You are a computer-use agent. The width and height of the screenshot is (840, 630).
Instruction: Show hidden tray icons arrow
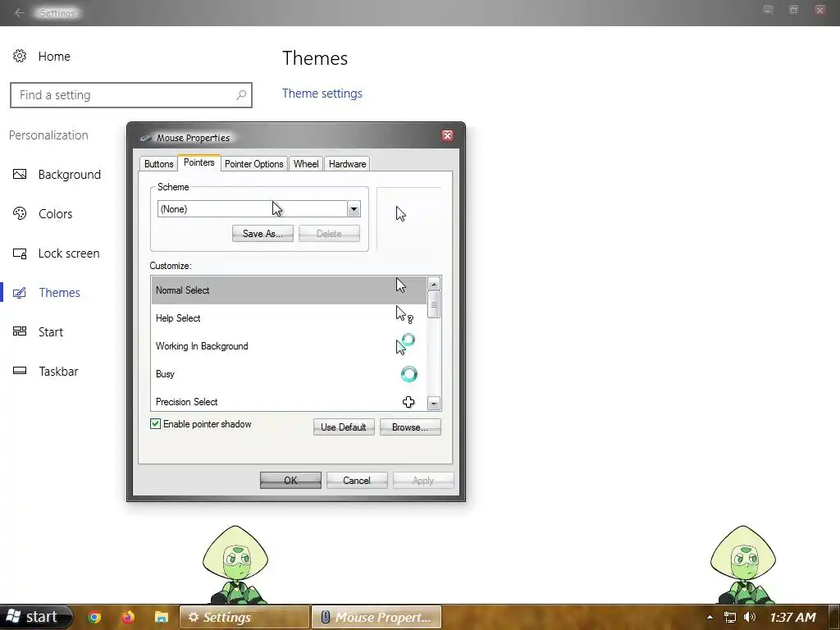click(x=710, y=617)
